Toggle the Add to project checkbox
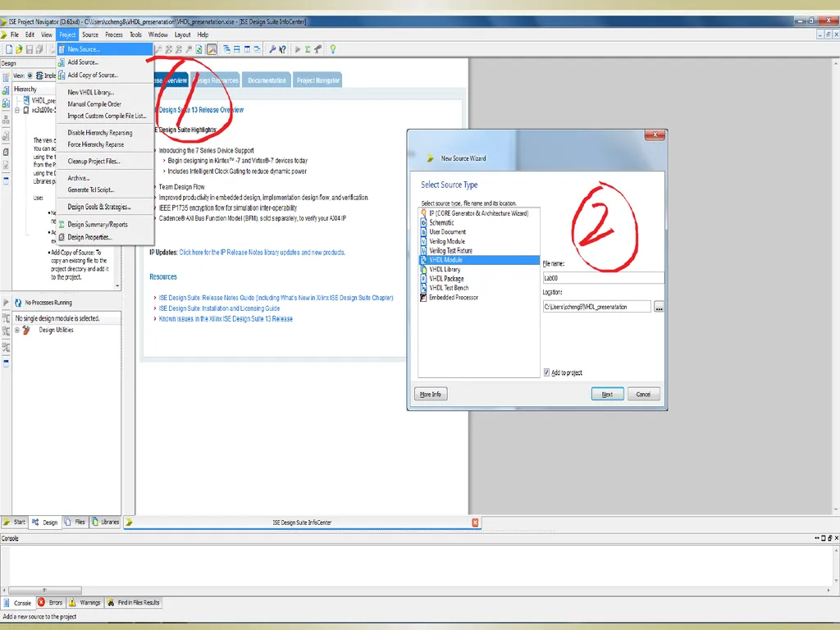Screen dimensions: 840x630 [546, 372]
